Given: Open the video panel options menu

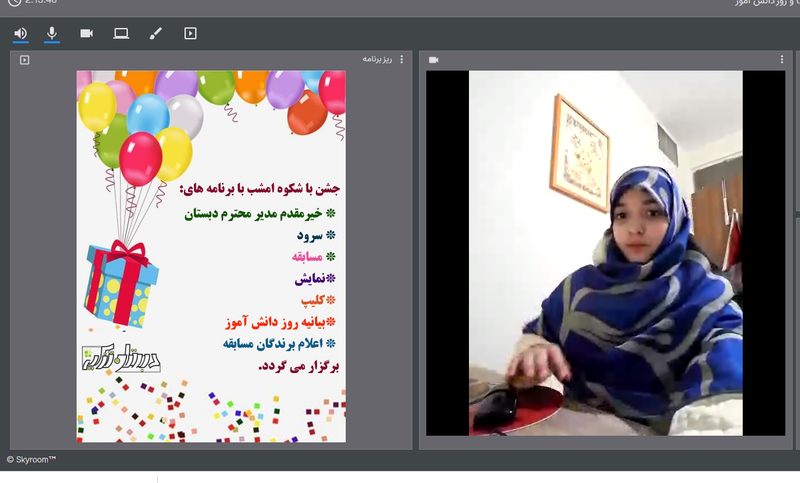Looking at the screenshot, I should 782,60.
